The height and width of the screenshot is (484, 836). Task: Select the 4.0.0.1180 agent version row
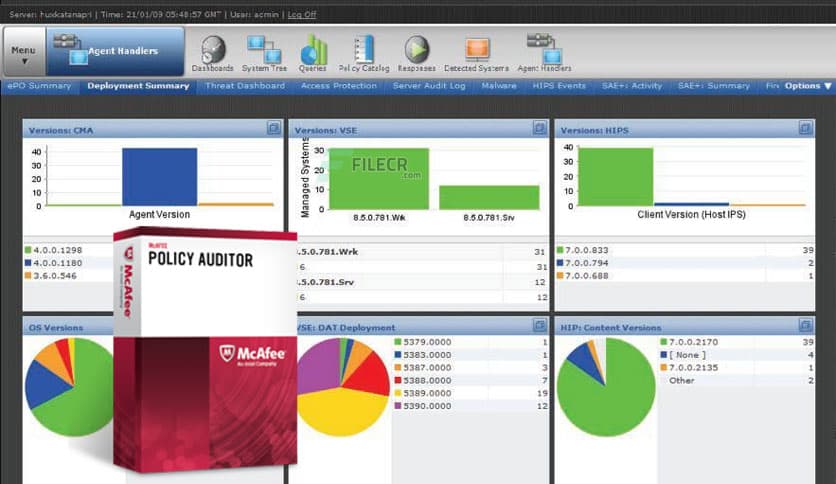tap(68, 263)
